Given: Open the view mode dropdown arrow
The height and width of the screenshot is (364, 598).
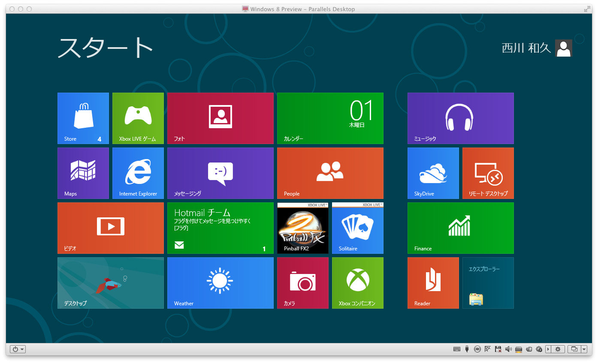Looking at the screenshot, I should [584, 349].
